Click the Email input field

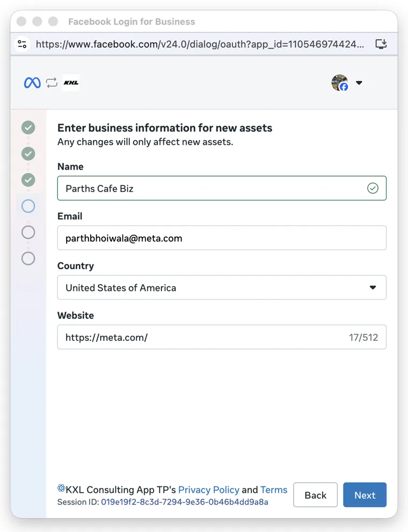click(222, 238)
